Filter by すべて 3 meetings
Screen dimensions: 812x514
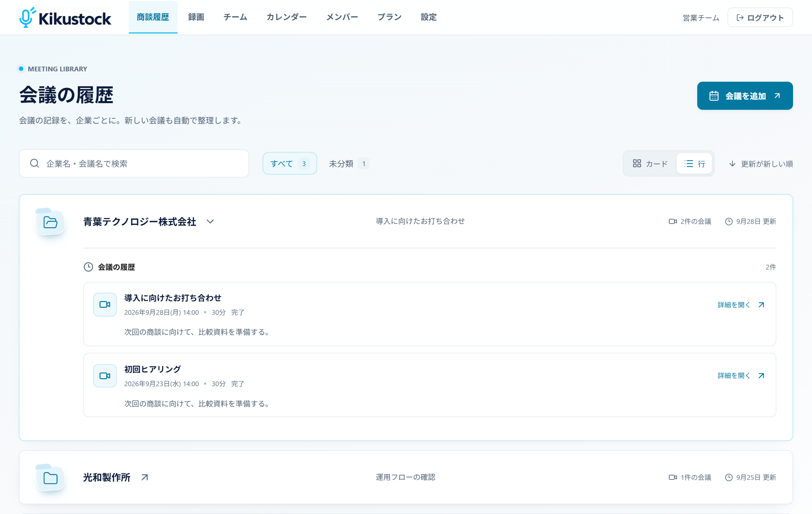point(290,163)
